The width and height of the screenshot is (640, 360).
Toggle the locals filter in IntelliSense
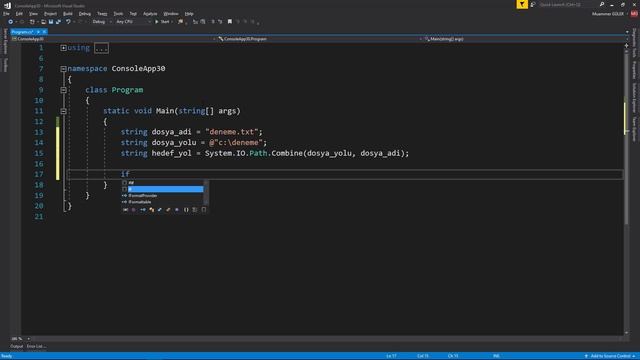(125, 210)
